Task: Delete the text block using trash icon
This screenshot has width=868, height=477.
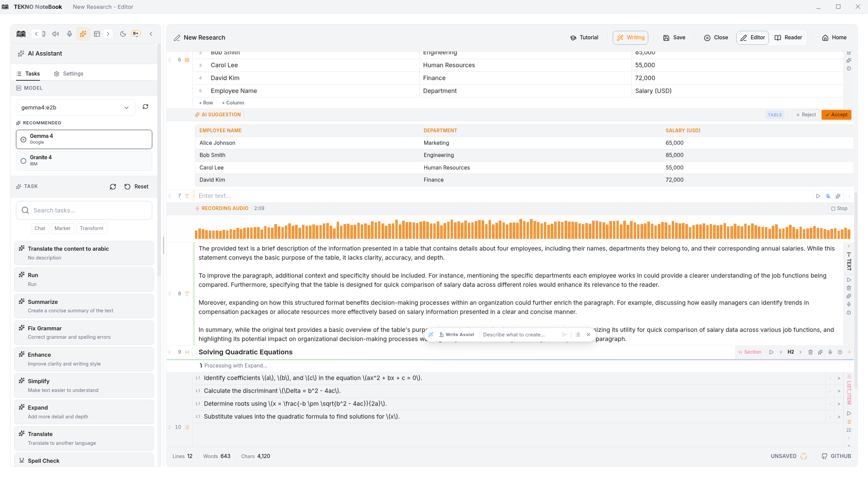Action: 849,288
